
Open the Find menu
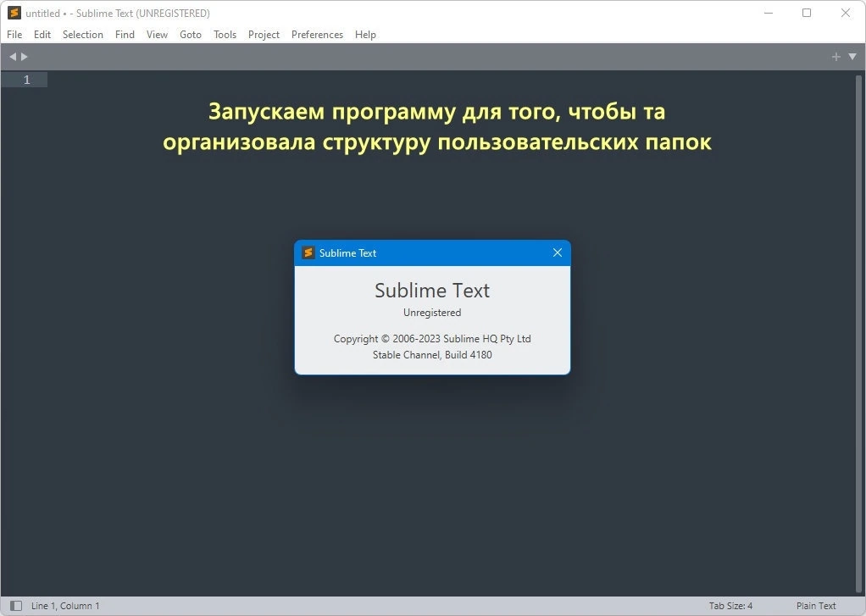click(125, 34)
